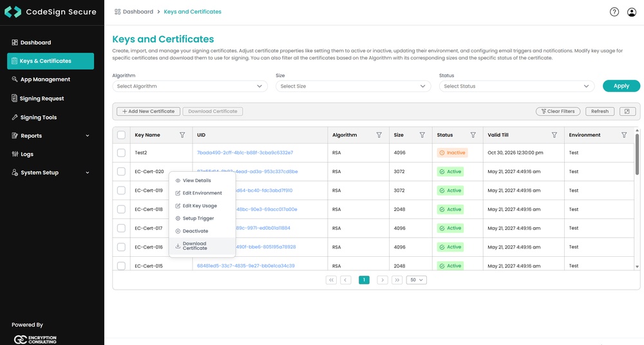The image size is (644, 345).
Task: Click the Apply filter button
Action: tap(621, 86)
